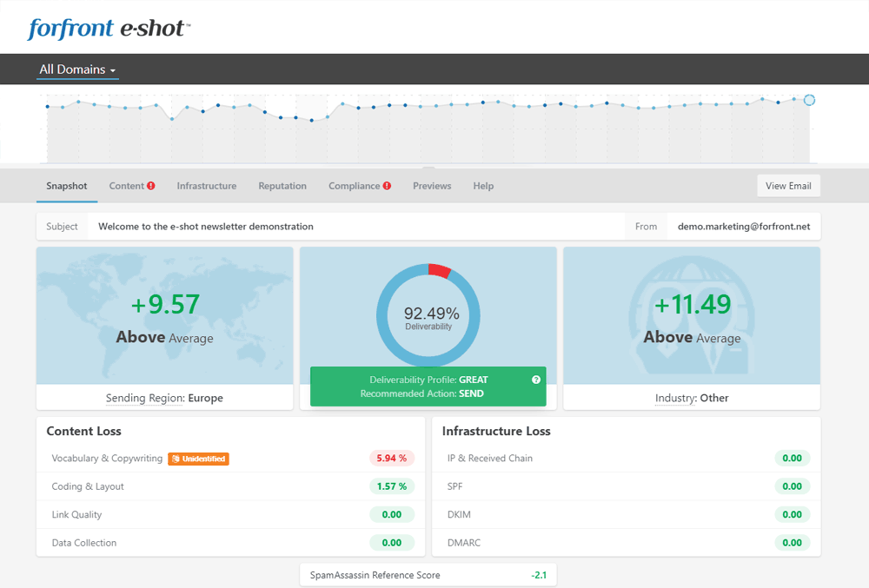Click the Deliverability Profile help question mark
This screenshot has width=869, height=588.
(536, 380)
